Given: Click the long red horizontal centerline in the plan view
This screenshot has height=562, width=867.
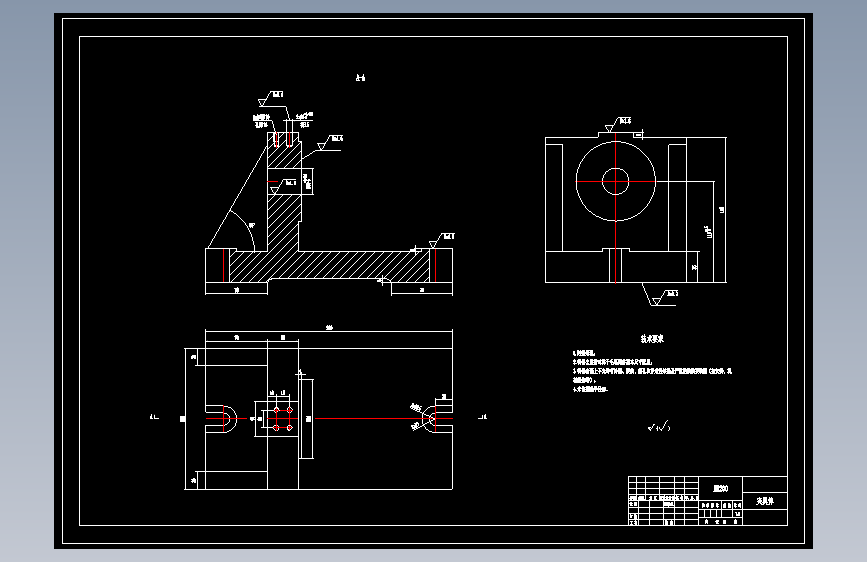Looking at the screenshot, I should tap(384, 418).
